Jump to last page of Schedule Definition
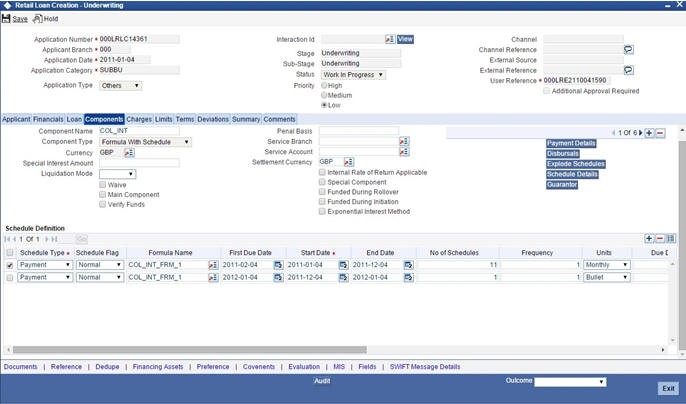This screenshot has width=686, height=404. (x=54, y=239)
